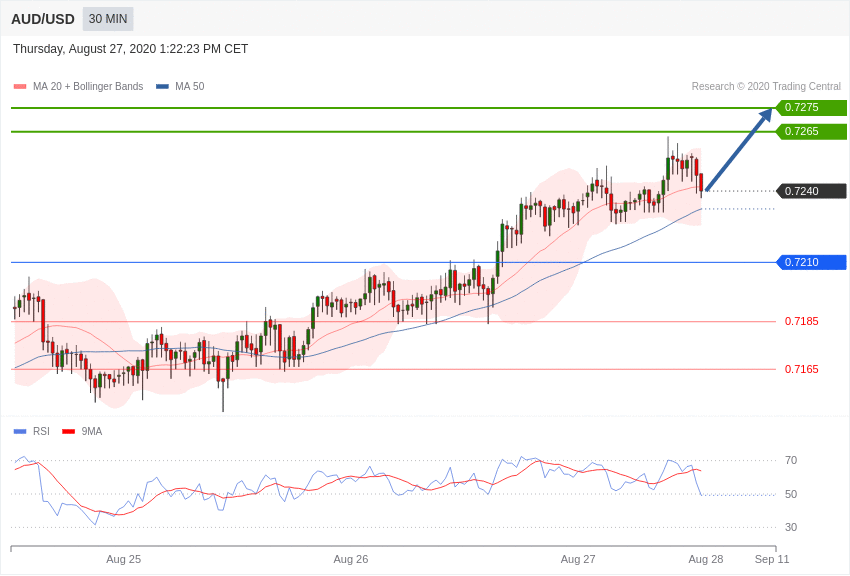Image resolution: width=850 pixels, height=576 pixels.
Task: Click the MA 50 blue legend swatch
Action: tap(162, 87)
